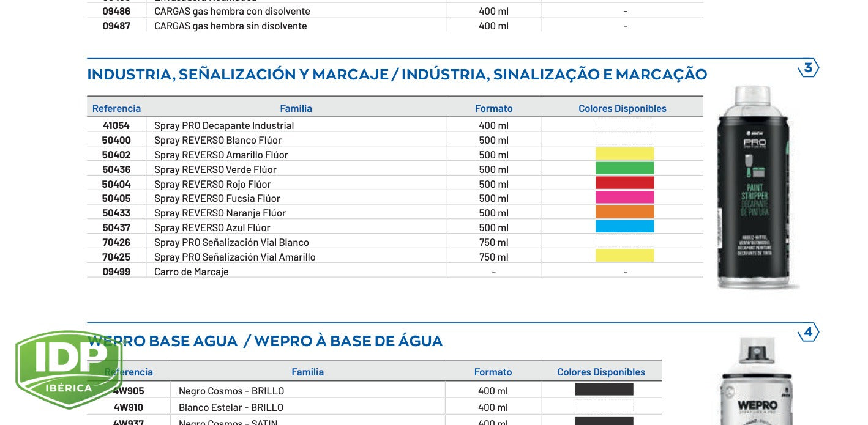Click reference 09486
Viewport: 868px width, 425px height.
click(x=116, y=11)
